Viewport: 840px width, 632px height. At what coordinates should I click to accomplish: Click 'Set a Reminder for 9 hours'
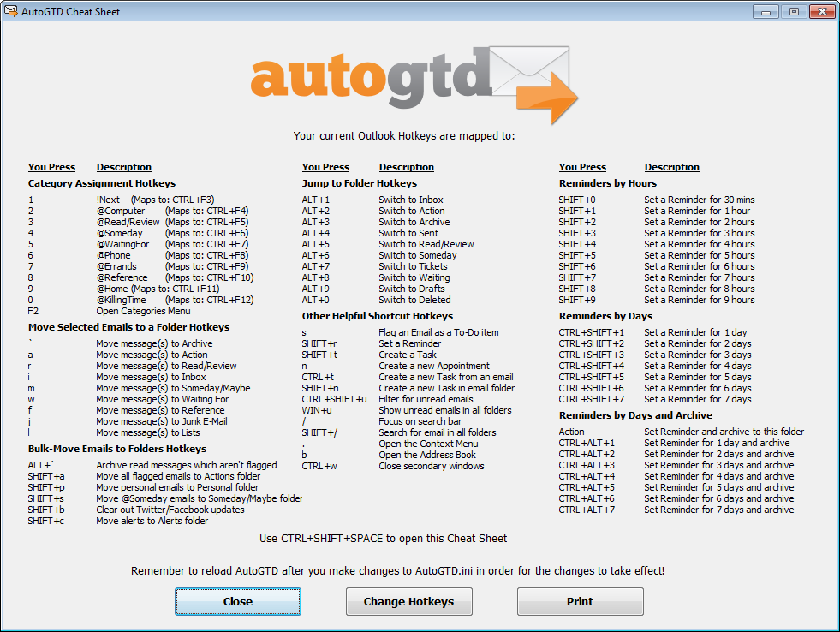coord(700,300)
